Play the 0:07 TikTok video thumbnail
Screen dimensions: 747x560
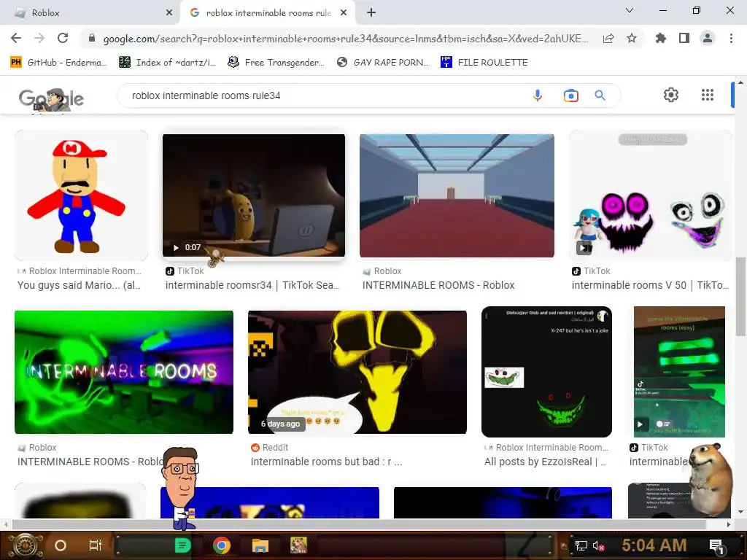pos(253,195)
